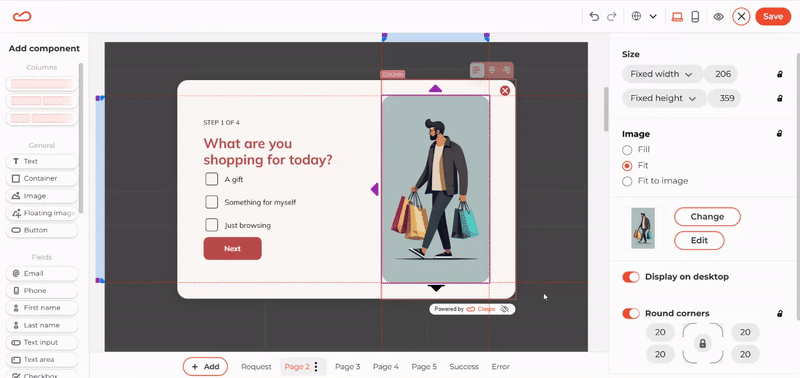The image size is (800, 378).
Task: Preview the widget with eye icon
Action: tap(718, 16)
